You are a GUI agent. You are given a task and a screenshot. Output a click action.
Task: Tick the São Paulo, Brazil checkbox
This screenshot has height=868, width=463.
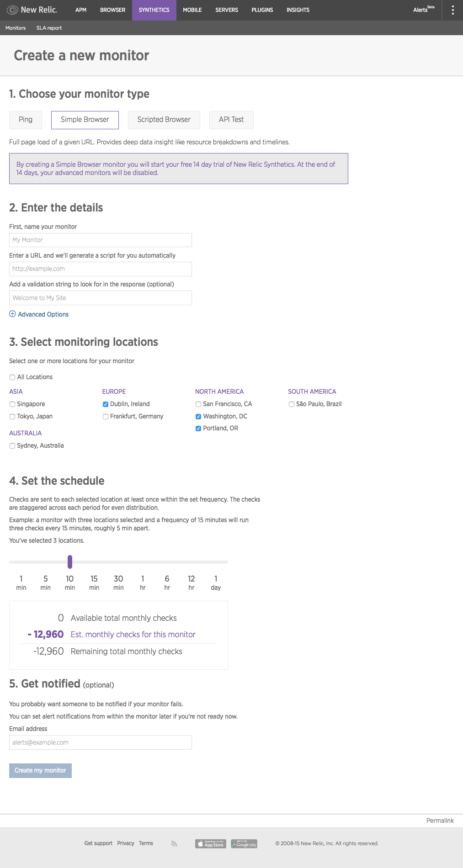[x=291, y=404]
